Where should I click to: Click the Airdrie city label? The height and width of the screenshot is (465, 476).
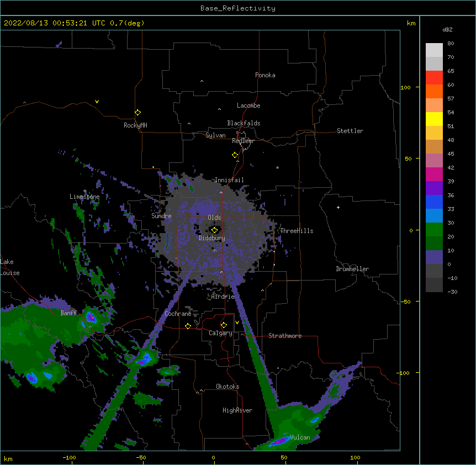(x=223, y=297)
